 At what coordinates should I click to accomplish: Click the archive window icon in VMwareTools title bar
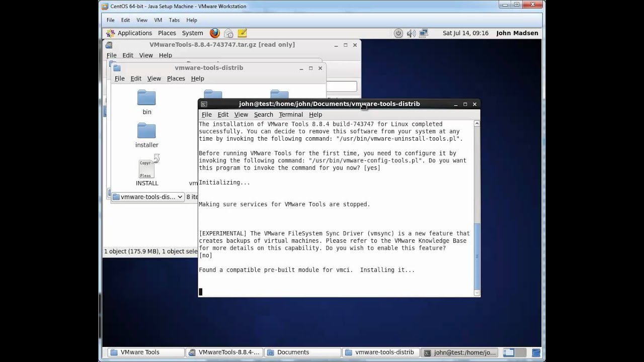109,45
